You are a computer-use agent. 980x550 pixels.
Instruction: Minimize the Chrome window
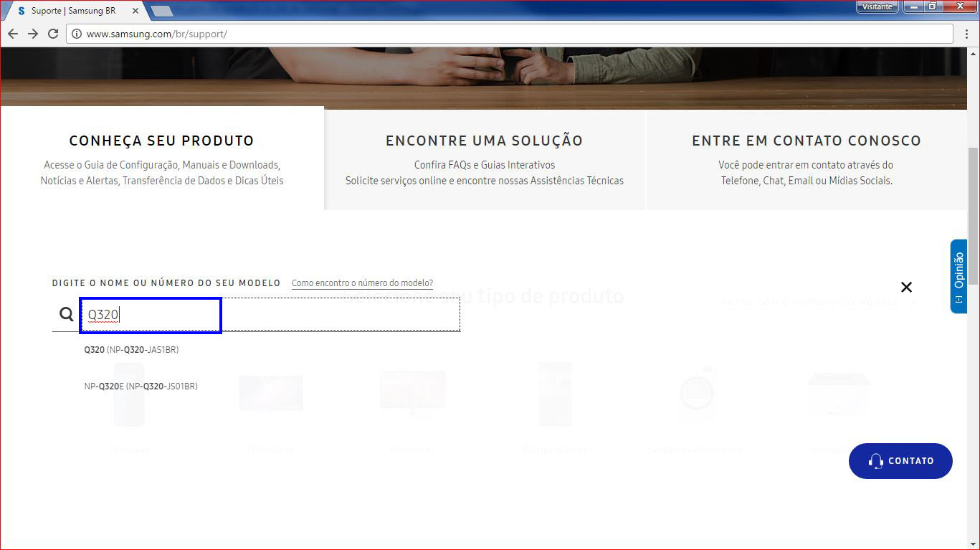pyautogui.click(x=913, y=6)
